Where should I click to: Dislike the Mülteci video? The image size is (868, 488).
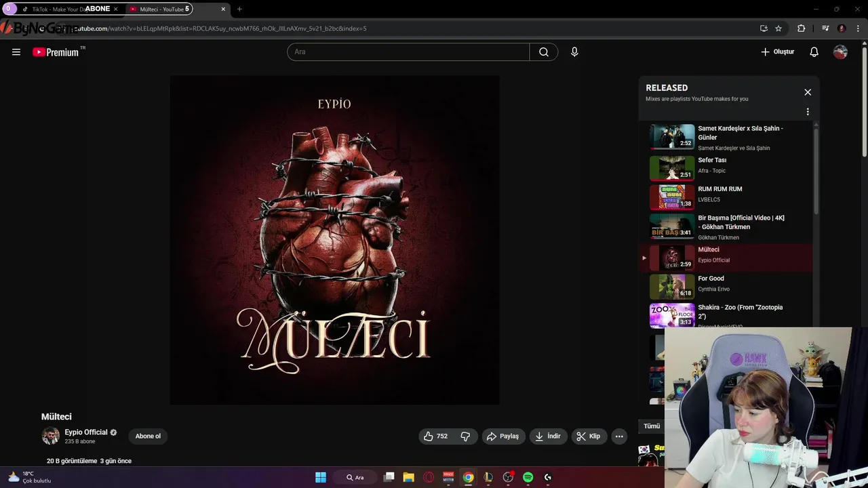[x=465, y=436]
